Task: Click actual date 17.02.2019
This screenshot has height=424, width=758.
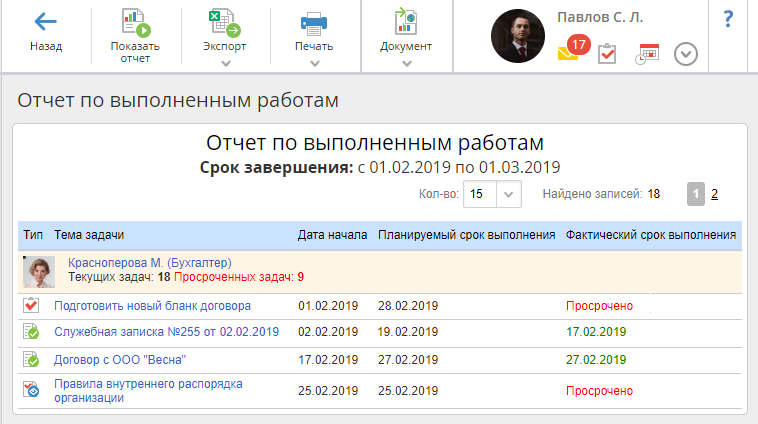Action: 596,332
